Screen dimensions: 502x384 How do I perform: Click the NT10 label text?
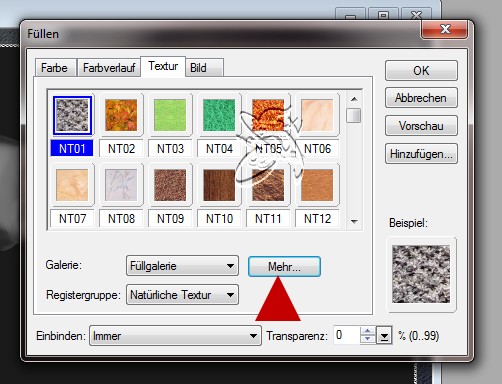coord(219,218)
